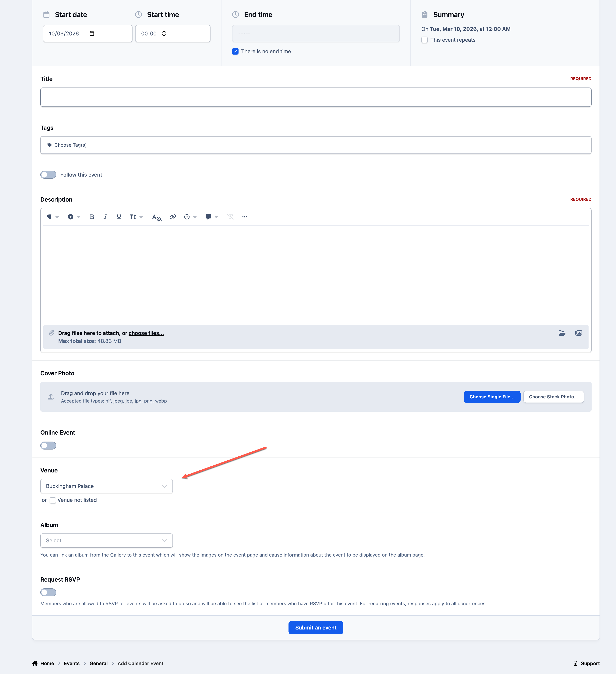Open the quote/comment block dropdown
Screen dimensions: 616x674
211,217
